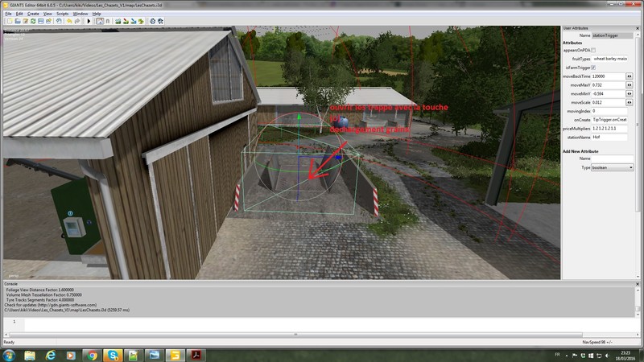Enable the appearsOnPDA checkbox

click(x=594, y=50)
